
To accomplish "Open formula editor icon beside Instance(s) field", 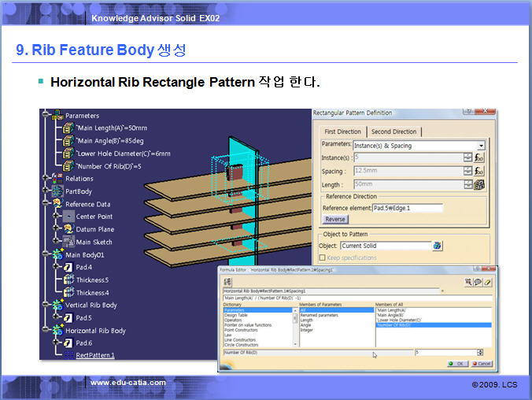I will click(478, 158).
